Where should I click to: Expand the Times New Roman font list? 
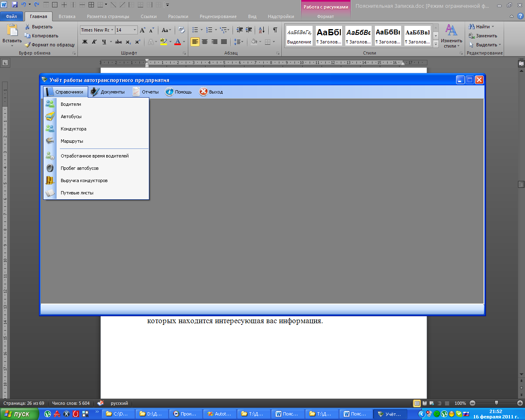click(x=112, y=30)
